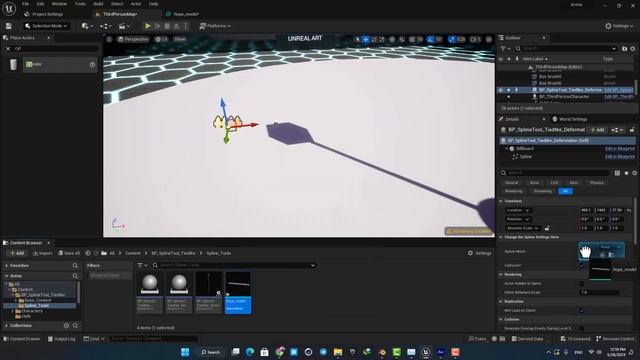The image size is (640, 360).
Task: Open the File menu
Action: click(x=25, y=4)
